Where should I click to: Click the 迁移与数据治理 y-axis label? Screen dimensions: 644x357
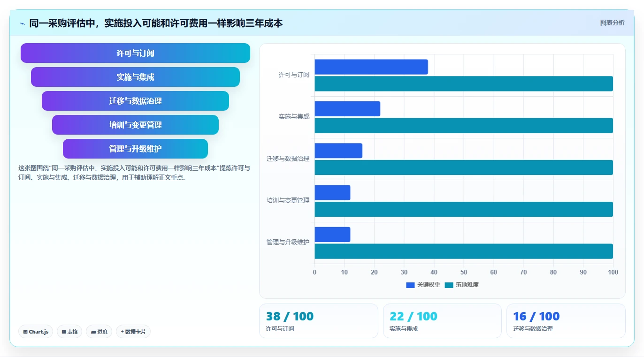[288, 159]
